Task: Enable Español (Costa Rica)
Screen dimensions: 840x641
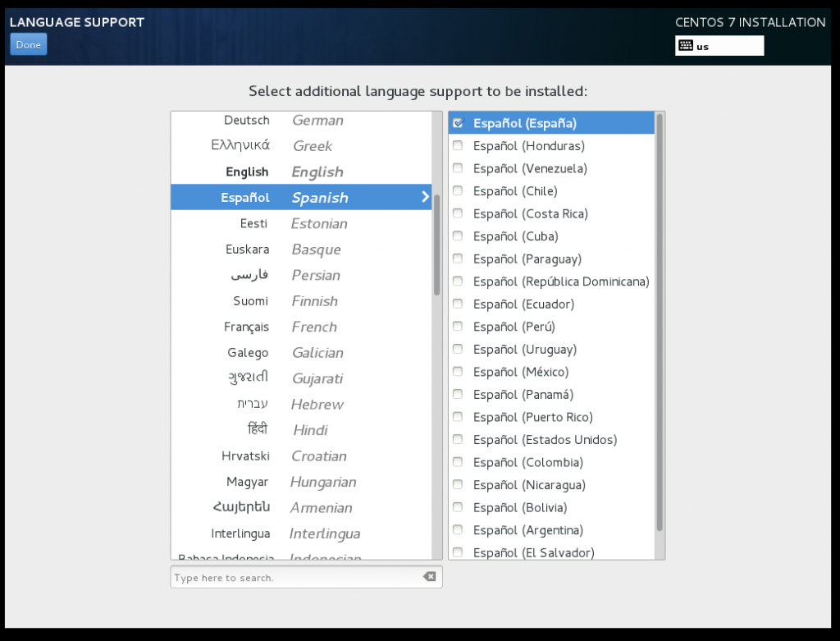Action: (457, 213)
